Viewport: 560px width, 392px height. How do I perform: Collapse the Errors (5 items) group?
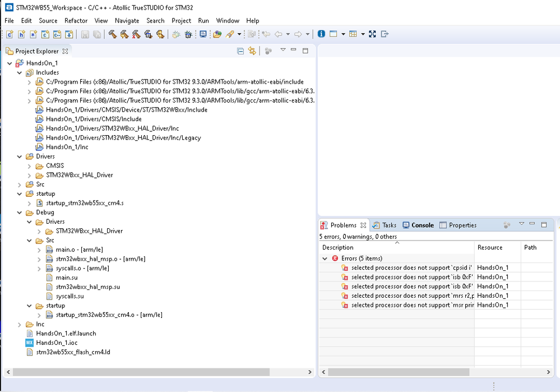(325, 259)
